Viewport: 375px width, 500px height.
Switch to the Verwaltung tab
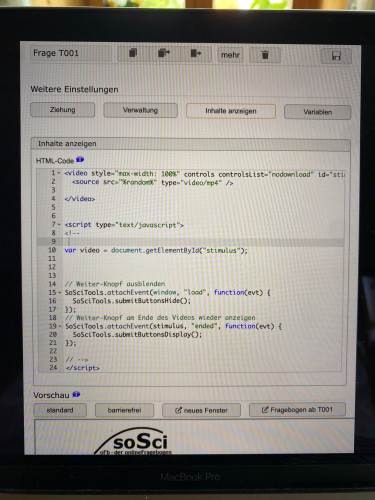pos(140,110)
